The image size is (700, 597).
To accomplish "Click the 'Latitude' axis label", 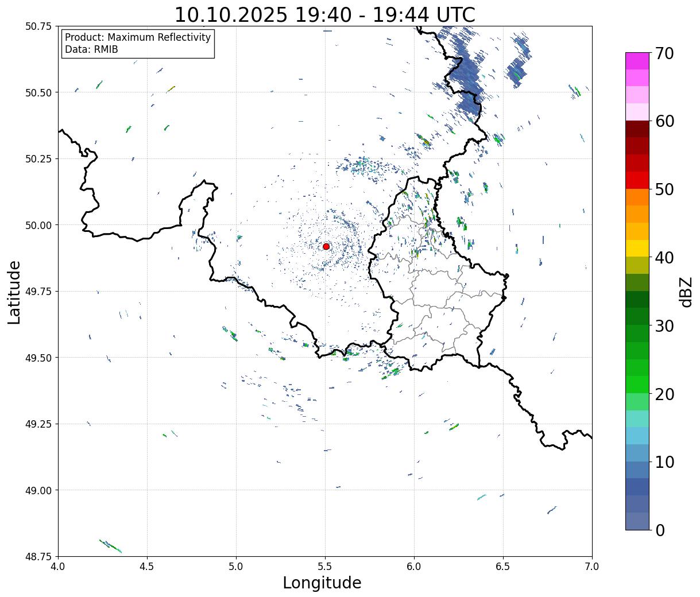I will pos(14,292).
